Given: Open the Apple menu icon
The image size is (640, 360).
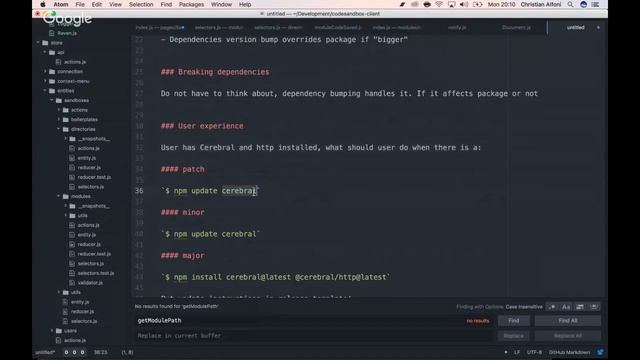Looking at the screenshot, I should tap(42, 4).
